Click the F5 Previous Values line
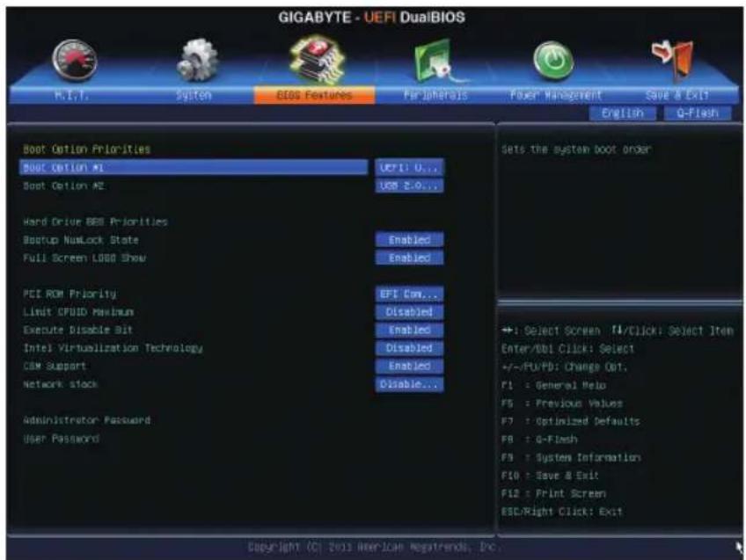 [562, 404]
